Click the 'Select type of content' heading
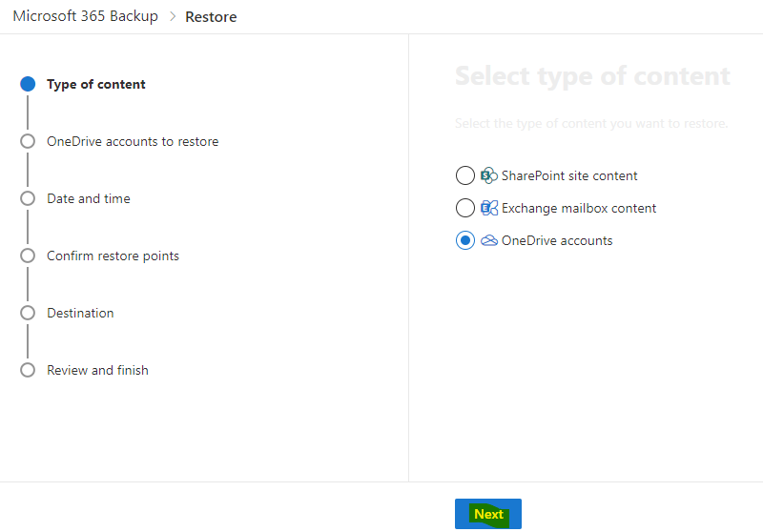Viewport: 763px width, 532px height. point(592,76)
